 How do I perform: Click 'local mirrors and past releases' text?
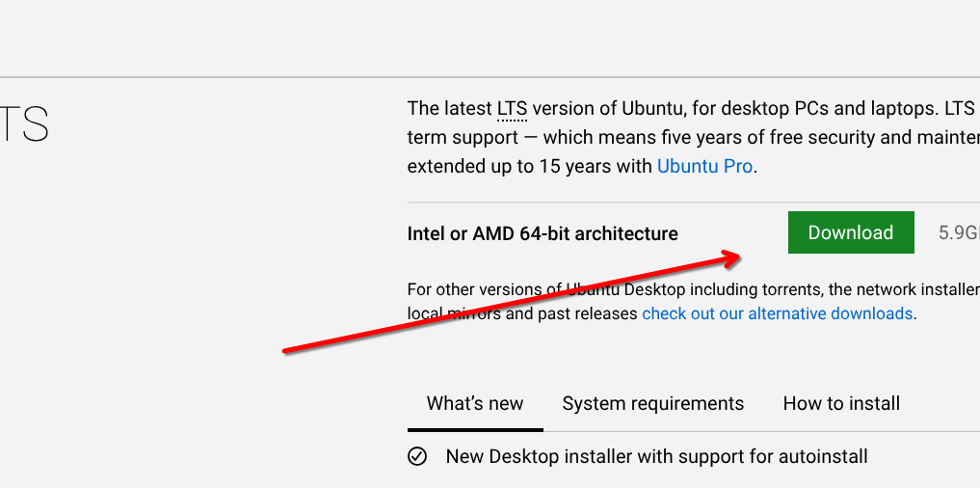(522, 313)
